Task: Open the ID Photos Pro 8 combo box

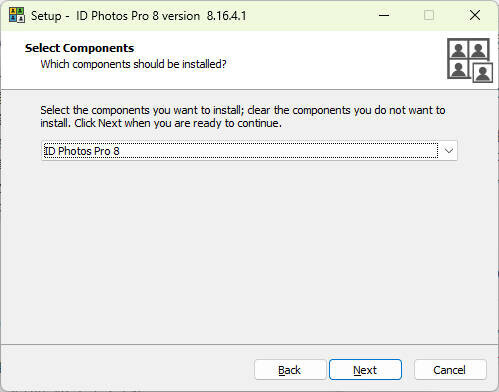Action: pos(249,151)
